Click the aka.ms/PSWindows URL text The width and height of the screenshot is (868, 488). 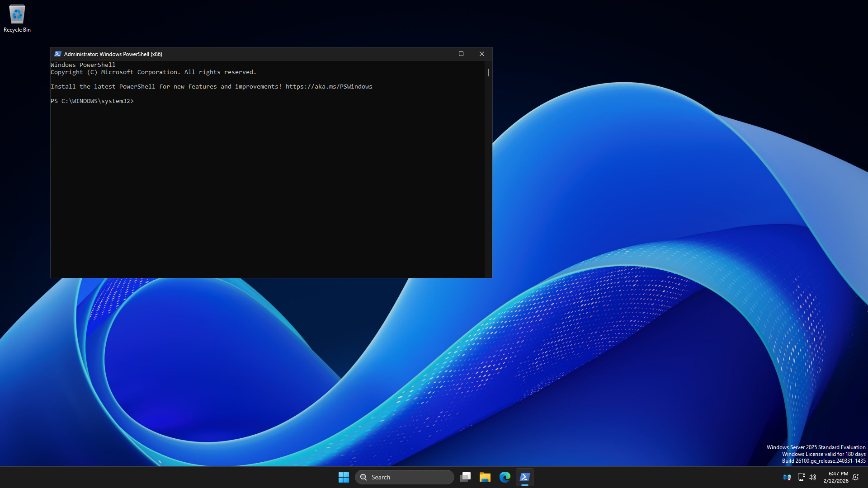[x=329, y=87]
